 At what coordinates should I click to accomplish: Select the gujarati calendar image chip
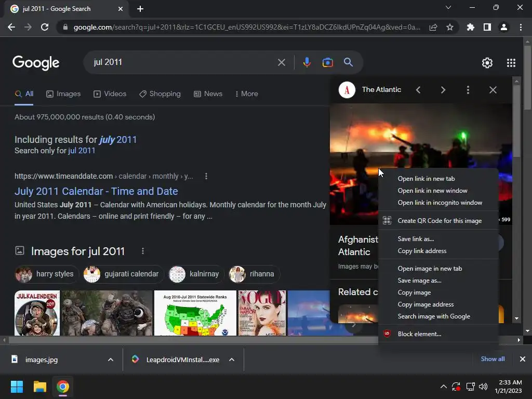[123, 274]
